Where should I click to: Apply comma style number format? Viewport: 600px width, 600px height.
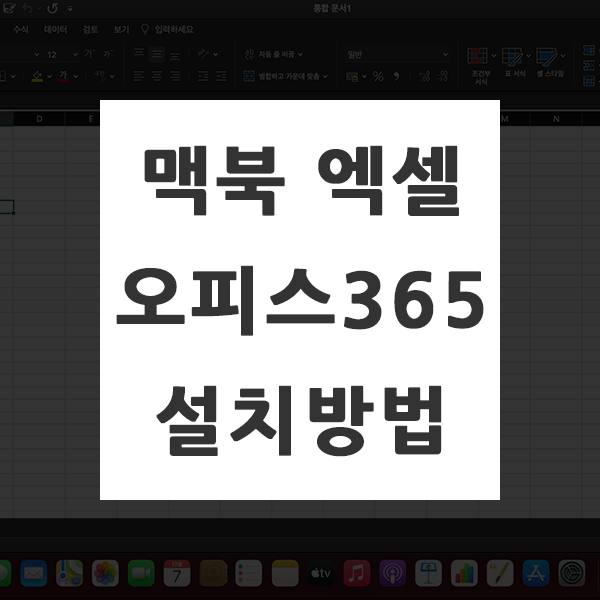[396, 77]
